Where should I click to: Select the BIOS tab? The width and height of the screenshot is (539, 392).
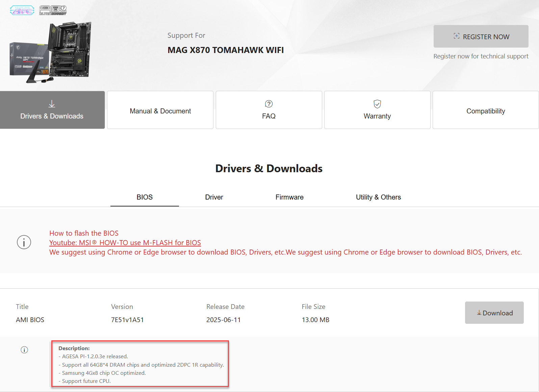click(x=145, y=197)
